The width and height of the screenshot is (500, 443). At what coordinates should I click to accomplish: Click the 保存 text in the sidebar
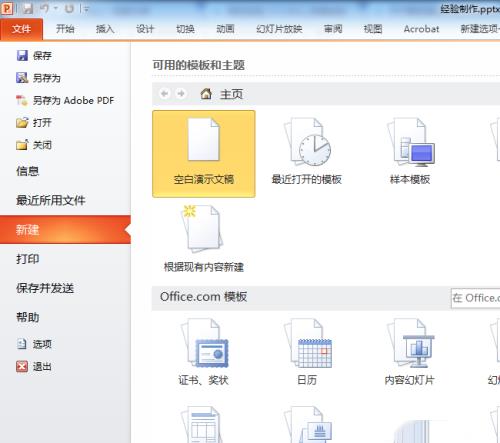42,55
